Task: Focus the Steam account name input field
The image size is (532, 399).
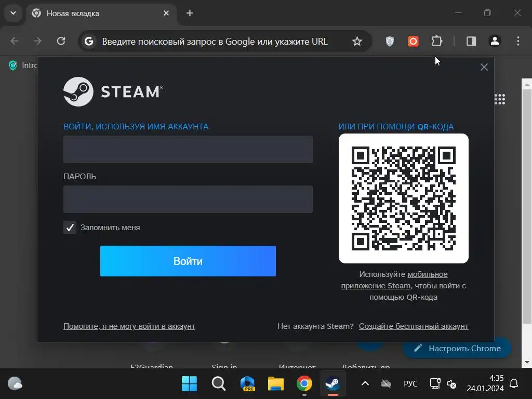Action: 188,149
